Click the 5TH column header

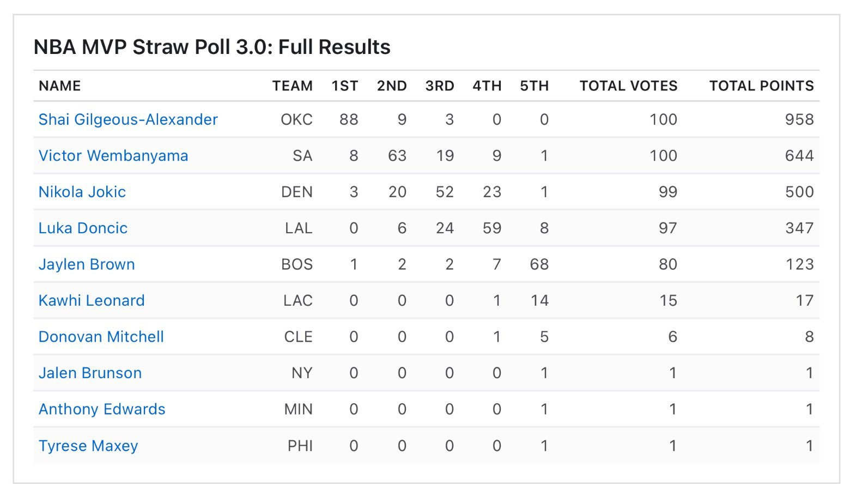(x=535, y=86)
